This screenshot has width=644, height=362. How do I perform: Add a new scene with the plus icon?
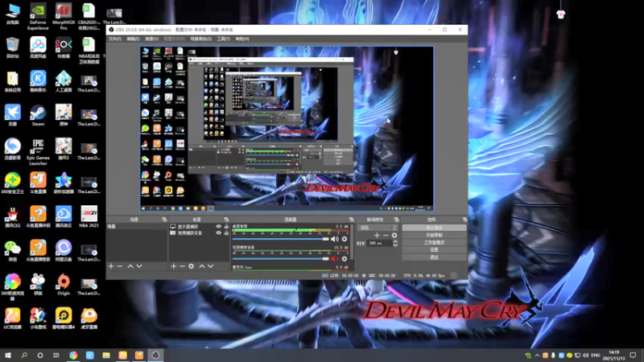pos(111,266)
